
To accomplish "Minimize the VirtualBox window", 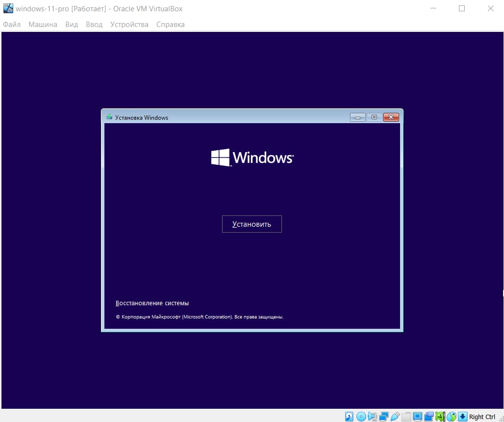I will point(433,8).
